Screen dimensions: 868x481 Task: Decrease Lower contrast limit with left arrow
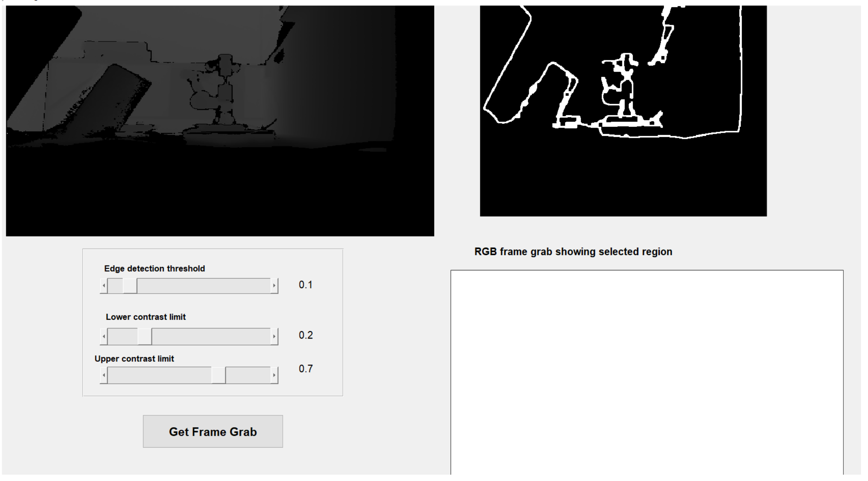[104, 336]
